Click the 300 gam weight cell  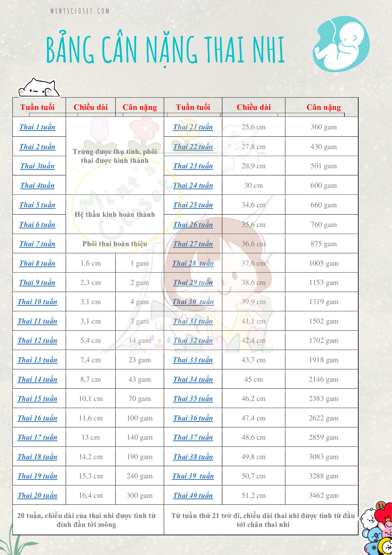pos(140,495)
